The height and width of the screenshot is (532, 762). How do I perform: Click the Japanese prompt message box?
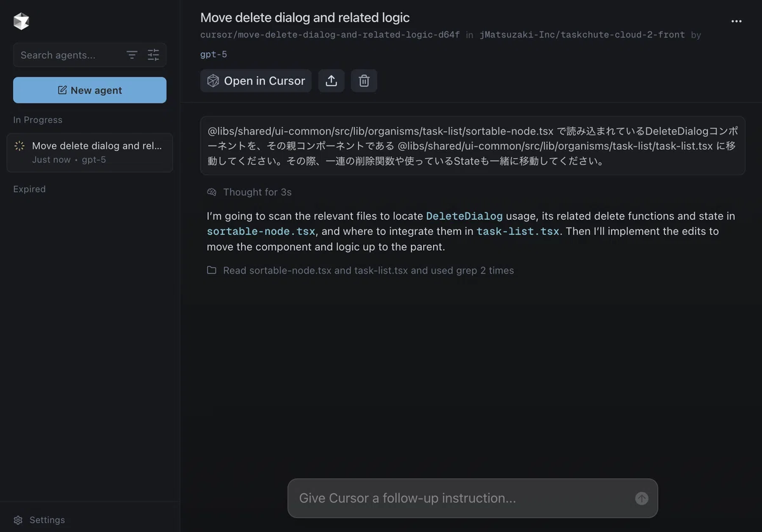click(472, 145)
